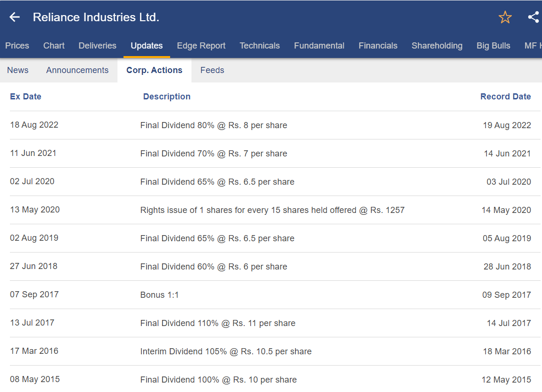Click the Description column header

tap(167, 97)
